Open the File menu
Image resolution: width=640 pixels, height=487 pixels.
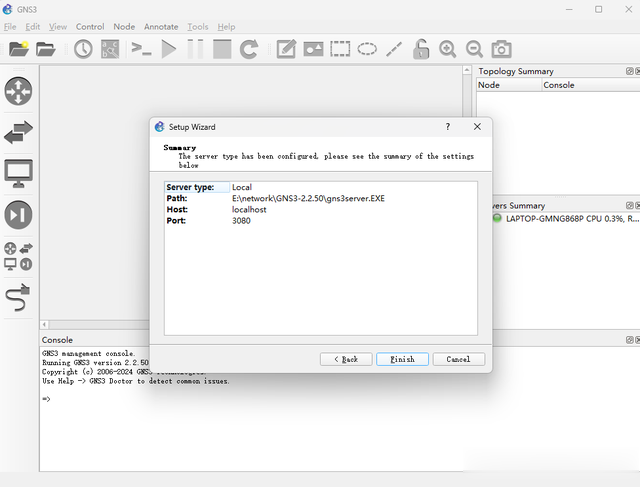click(10, 27)
